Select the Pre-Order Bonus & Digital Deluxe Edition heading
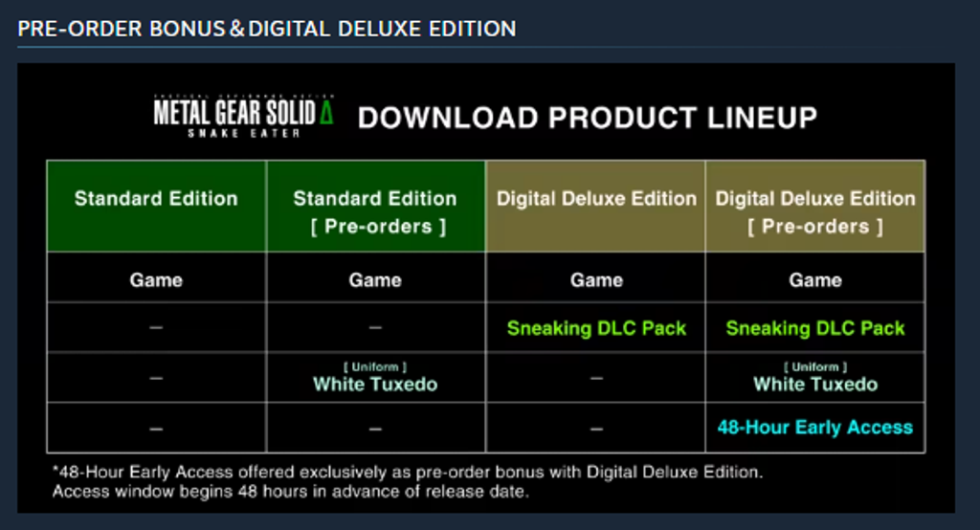980x530 pixels. click(x=267, y=28)
